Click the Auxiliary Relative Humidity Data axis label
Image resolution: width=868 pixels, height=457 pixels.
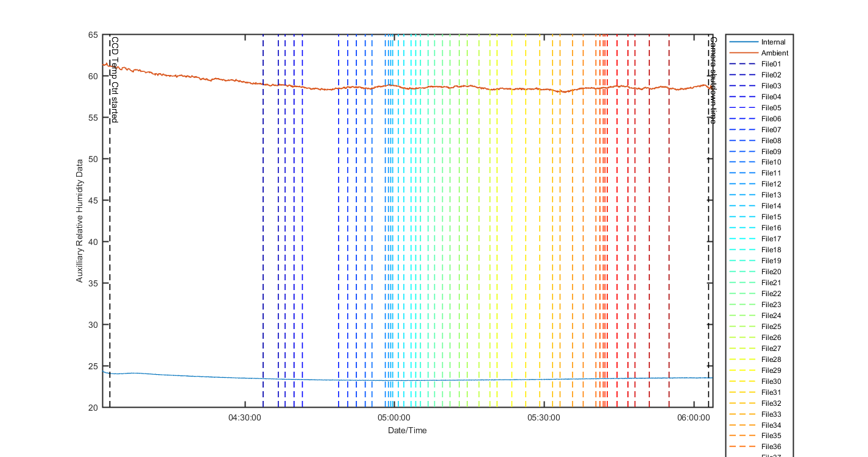pos(79,221)
